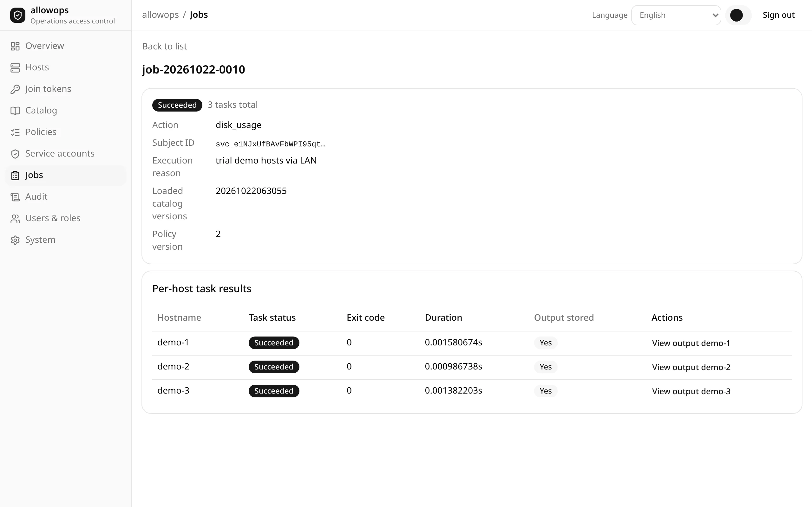The width and height of the screenshot is (812, 507).
Task: Sign out of the account
Action: pyautogui.click(x=778, y=15)
